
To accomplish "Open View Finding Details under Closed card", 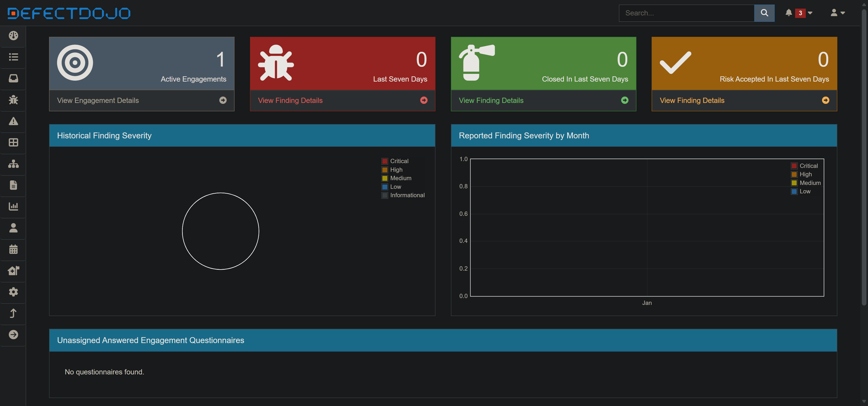I will [x=491, y=100].
